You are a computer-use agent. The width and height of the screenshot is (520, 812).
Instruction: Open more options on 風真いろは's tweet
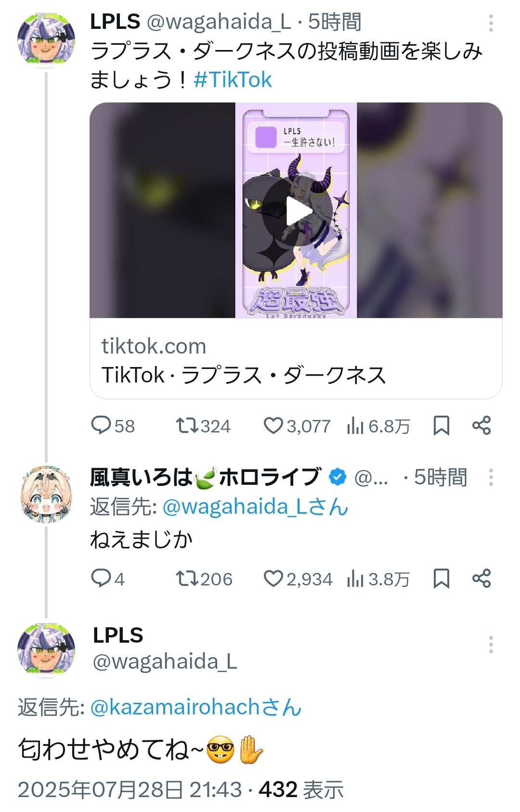(491, 477)
